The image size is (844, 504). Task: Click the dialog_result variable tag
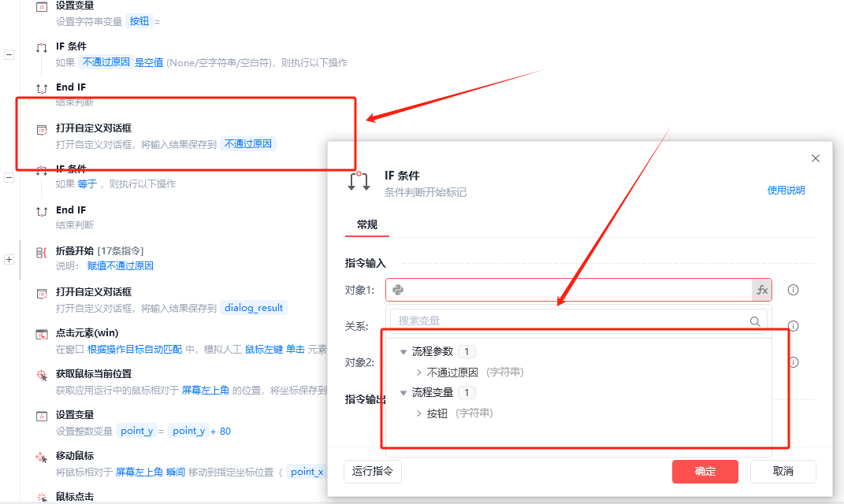[x=254, y=308]
